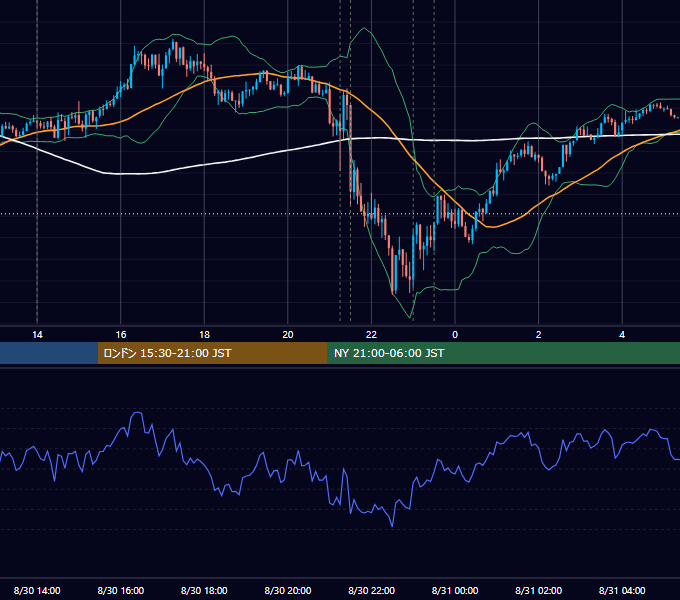Click the 8/31 02:00 date label
Viewport: 680px width, 600px height.
tap(539, 590)
